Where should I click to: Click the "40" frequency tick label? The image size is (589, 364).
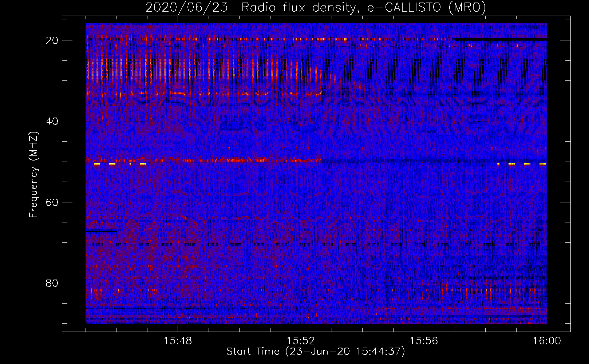click(x=52, y=121)
